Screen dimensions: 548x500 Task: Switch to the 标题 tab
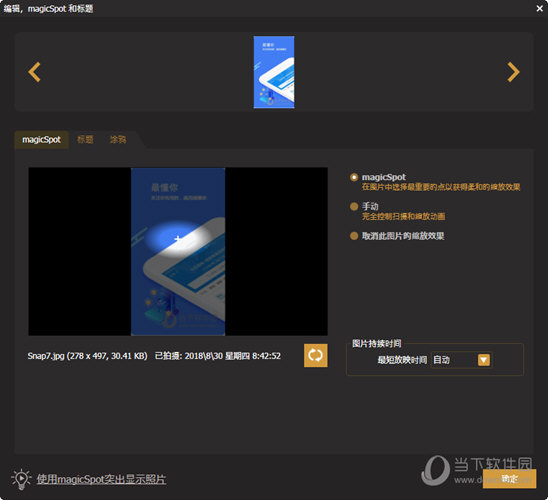click(x=85, y=140)
